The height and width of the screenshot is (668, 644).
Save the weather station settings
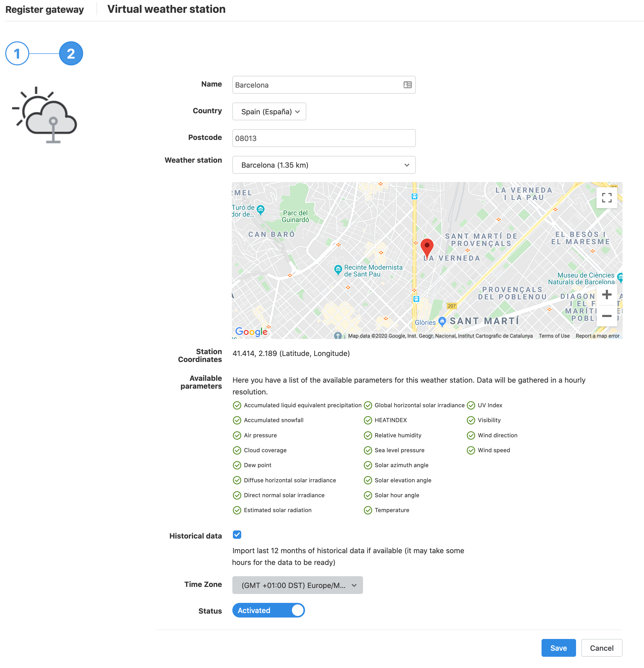click(x=559, y=648)
